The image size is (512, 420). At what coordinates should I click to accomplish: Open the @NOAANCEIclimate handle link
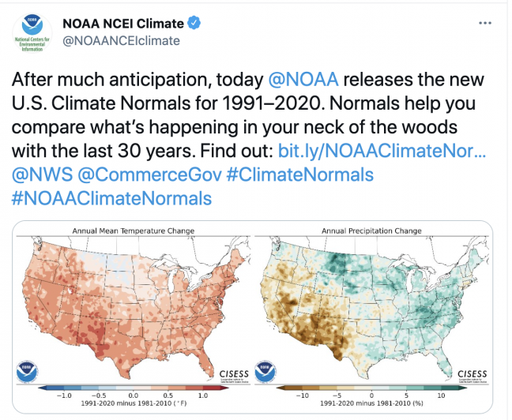tap(121, 41)
